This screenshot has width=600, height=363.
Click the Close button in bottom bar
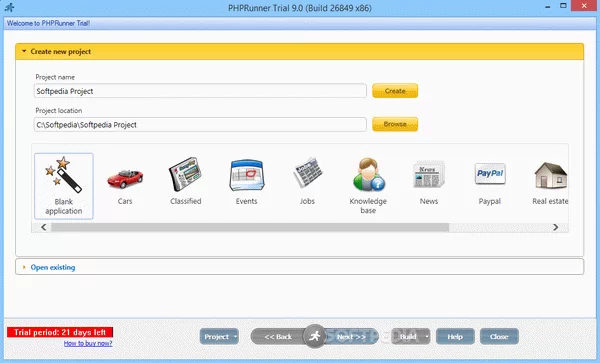[499, 337]
